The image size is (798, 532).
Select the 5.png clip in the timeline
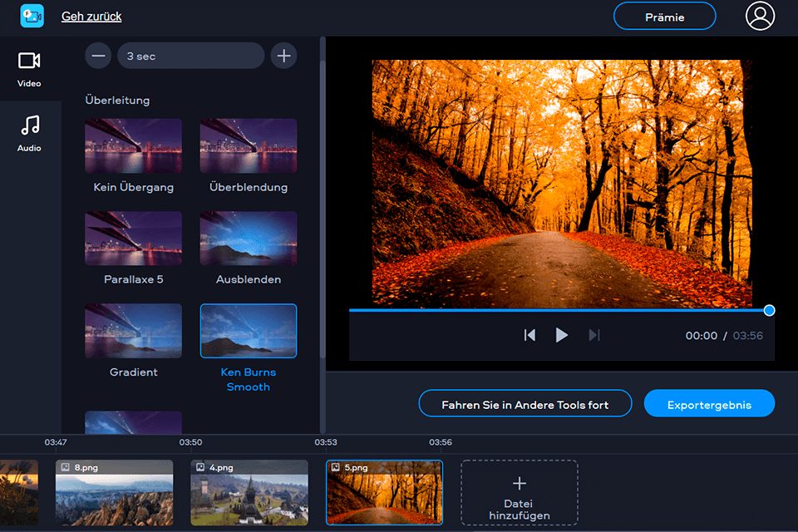coord(384,492)
